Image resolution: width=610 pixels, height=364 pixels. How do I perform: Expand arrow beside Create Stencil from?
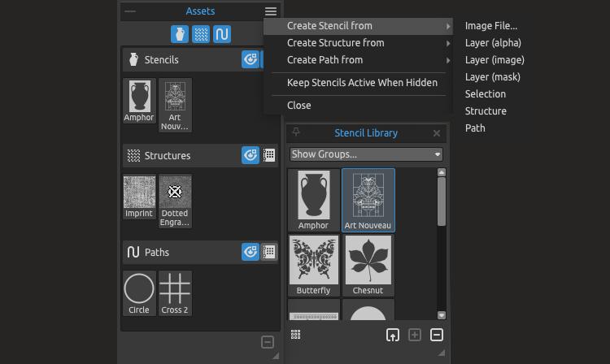(448, 27)
